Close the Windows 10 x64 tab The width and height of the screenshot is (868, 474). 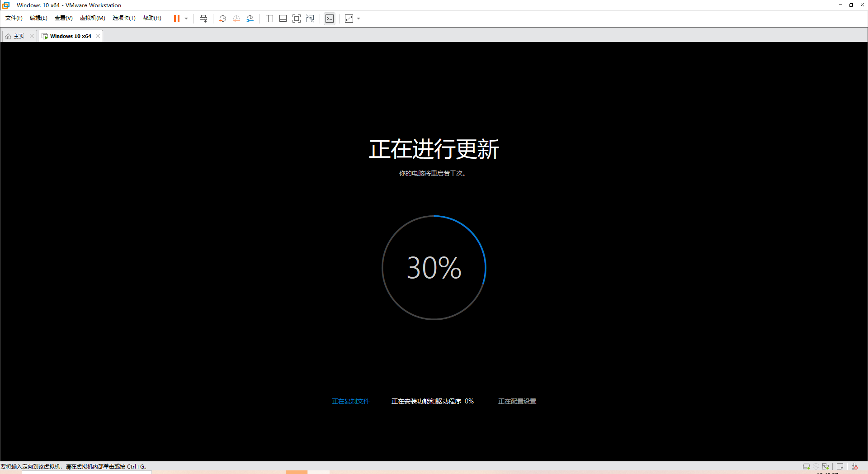tap(98, 36)
